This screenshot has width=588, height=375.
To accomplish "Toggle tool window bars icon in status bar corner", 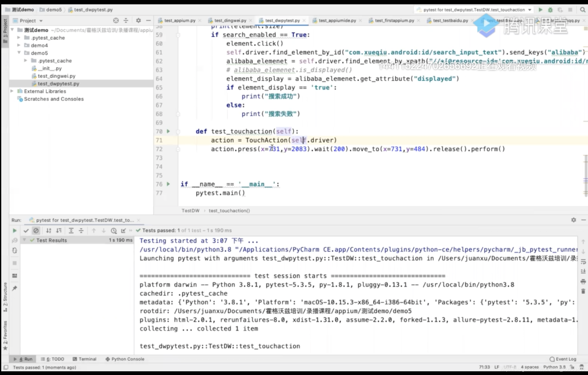I will 6,367.
